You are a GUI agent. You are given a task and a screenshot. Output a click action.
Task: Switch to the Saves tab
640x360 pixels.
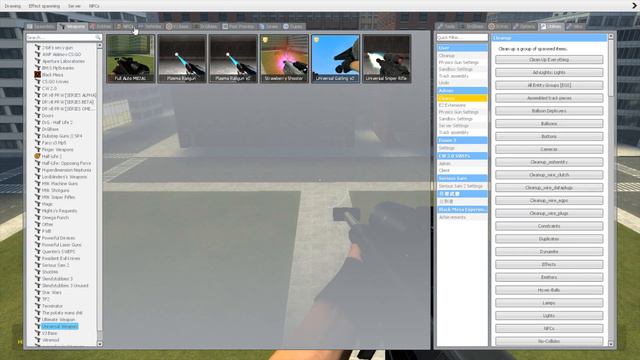(x=269, y=27)
